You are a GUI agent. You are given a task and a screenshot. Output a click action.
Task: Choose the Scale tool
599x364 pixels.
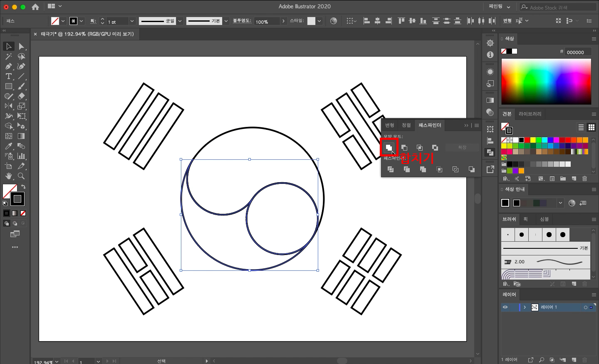21,106
